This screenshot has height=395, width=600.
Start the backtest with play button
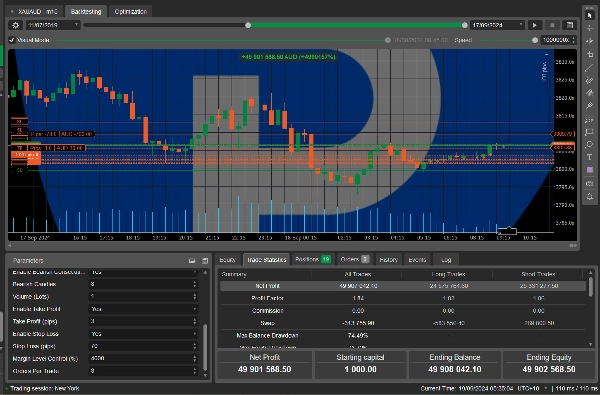pyautogui.click(x=535, y=25)
